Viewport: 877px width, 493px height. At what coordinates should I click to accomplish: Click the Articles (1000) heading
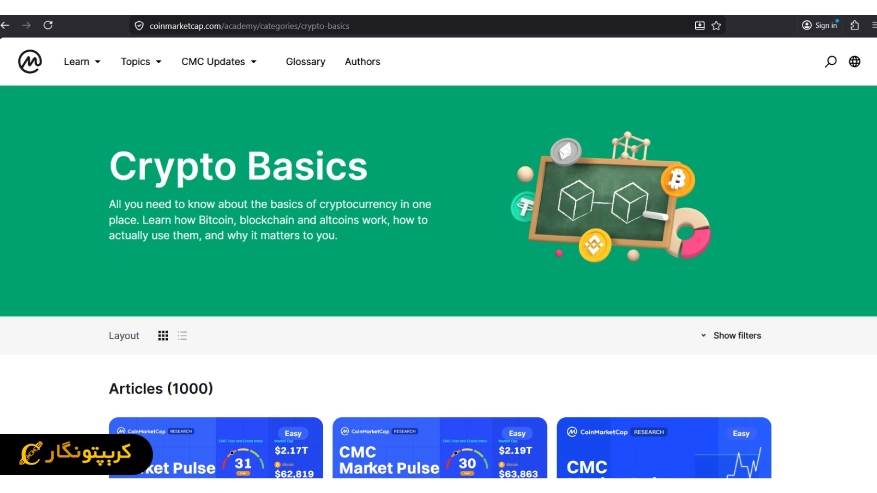[x=161, y=389]
